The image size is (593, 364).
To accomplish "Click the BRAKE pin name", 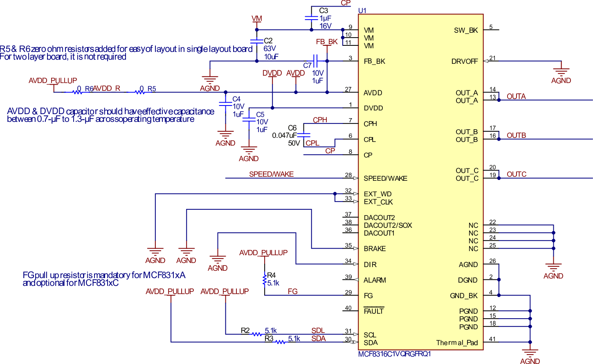I will tap(375, 249).
